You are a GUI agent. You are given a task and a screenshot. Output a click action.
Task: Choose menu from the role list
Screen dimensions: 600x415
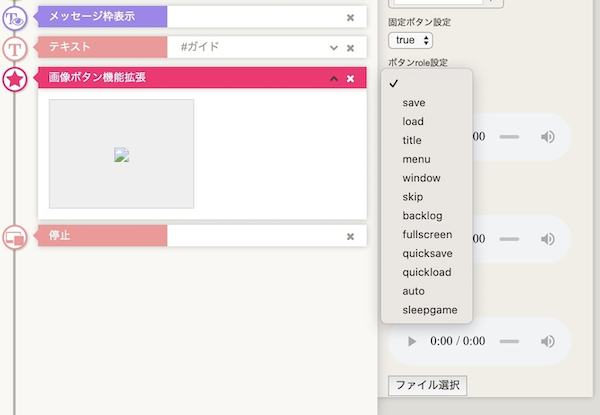pos(427,159)
